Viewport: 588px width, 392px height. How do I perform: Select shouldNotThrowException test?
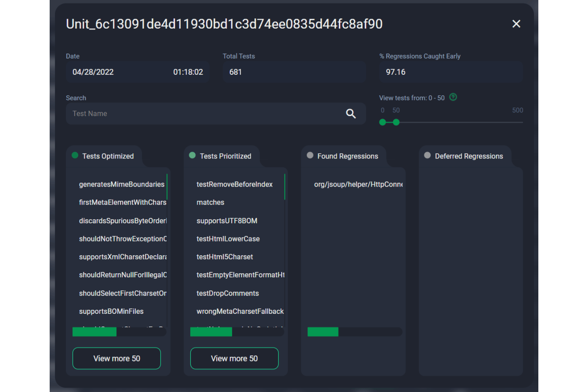tap(122, 239)
